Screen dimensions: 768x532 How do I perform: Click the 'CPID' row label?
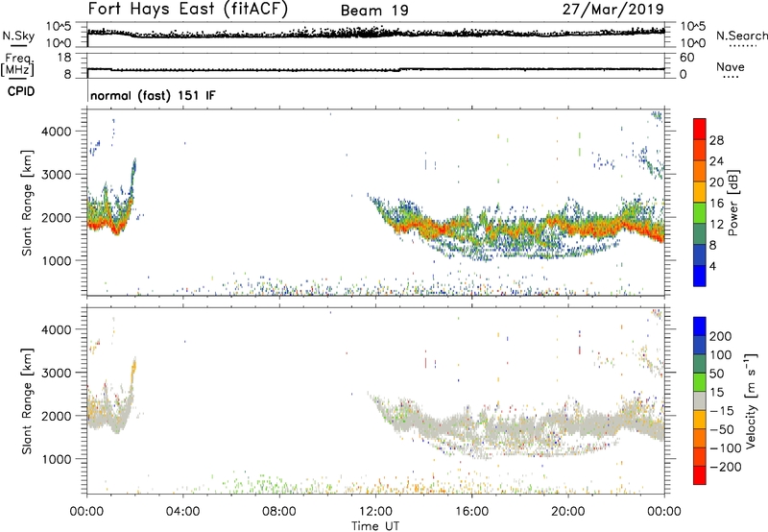21,91
